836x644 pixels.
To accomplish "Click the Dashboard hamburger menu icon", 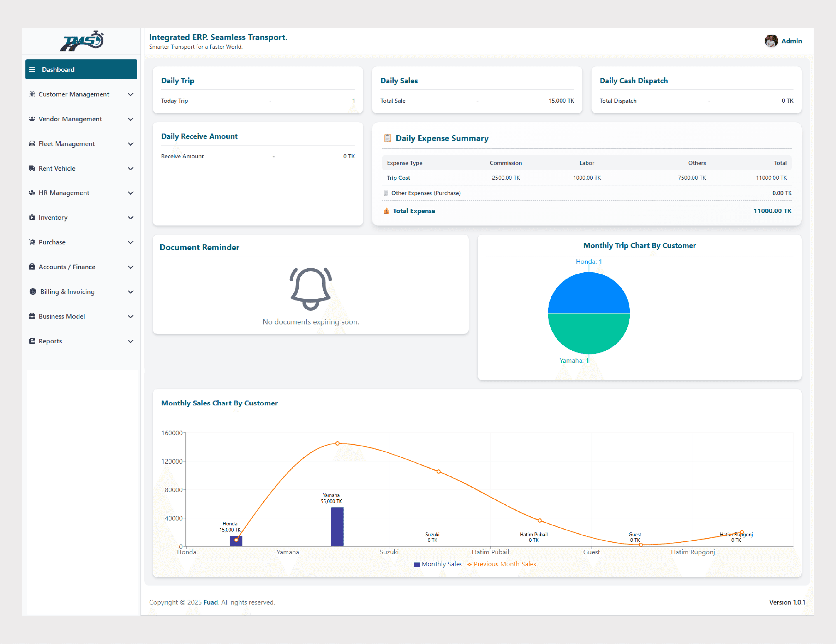I will click(x=32, y=69).
